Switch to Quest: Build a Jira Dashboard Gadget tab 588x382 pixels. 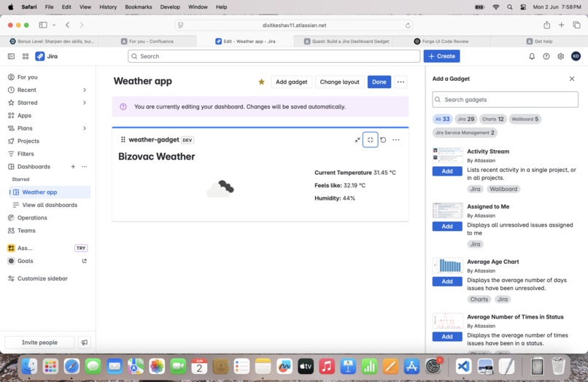[x=347, y=42]
